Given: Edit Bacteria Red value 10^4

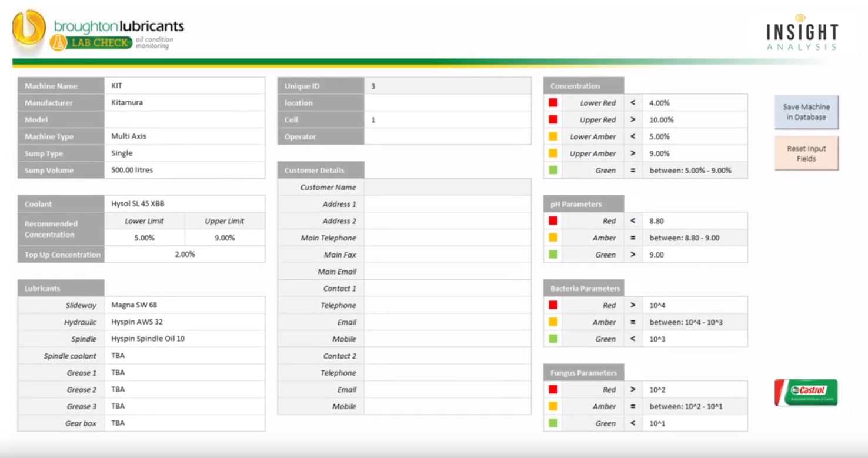Looking at the screenshot, I should click(695, 305).
